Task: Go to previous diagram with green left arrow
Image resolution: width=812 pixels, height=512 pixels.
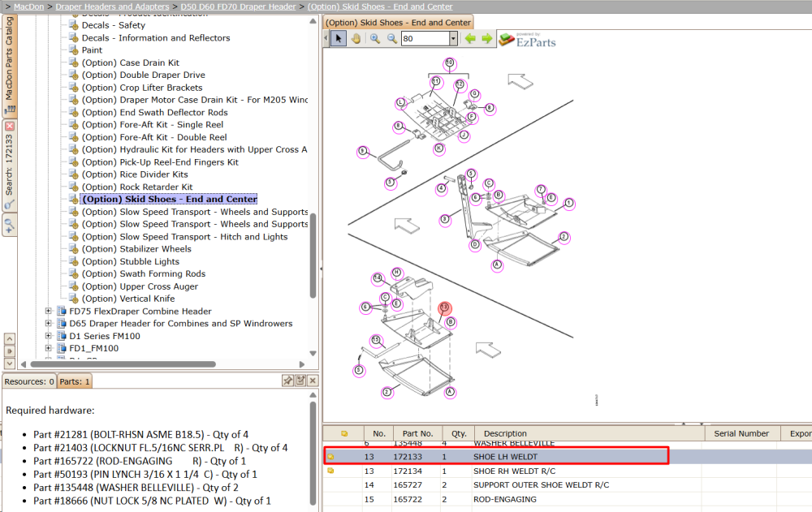Action: coord(470,38)
